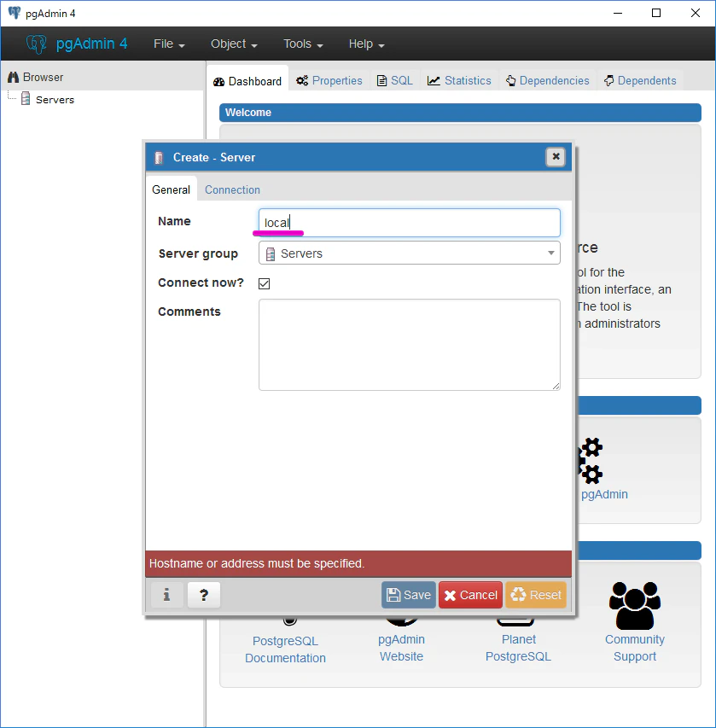716x728 pixels.
Task: Switch to the Dashboard tab
Action: (247, 81)
